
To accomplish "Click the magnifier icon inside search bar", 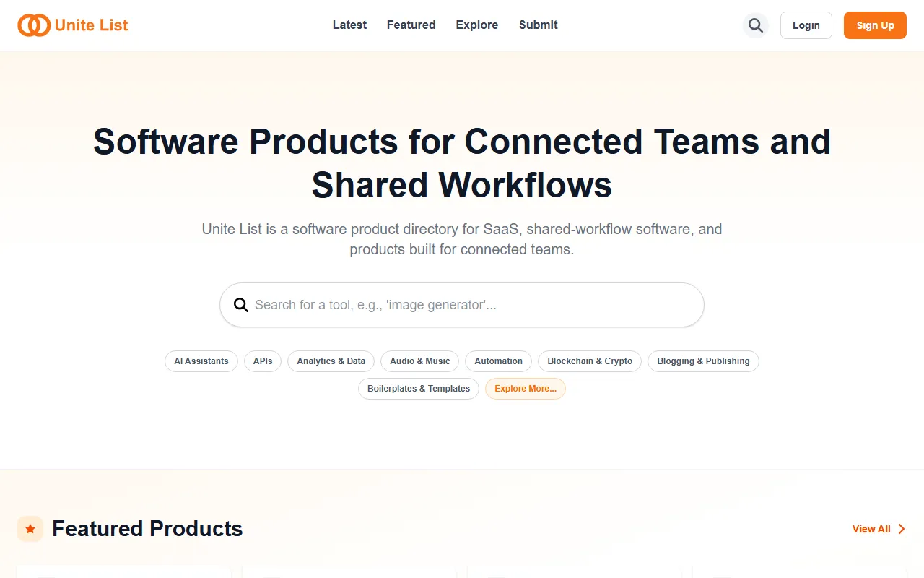I will pos(241,305).
